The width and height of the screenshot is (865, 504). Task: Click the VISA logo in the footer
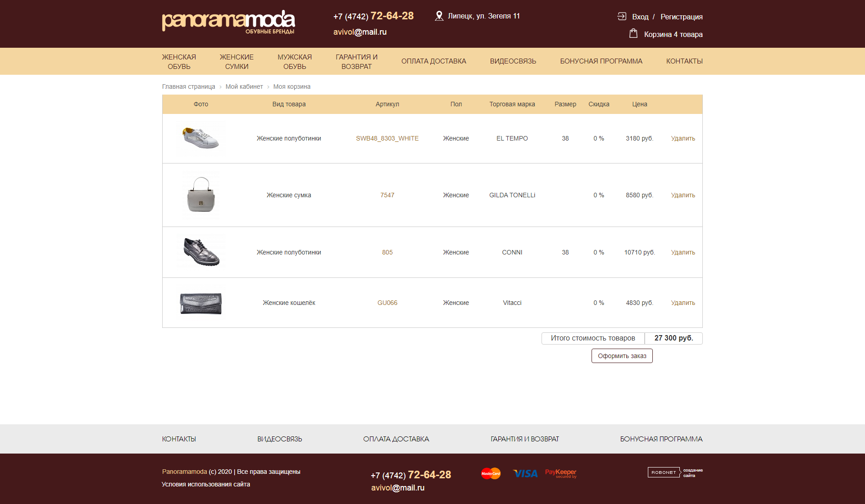point(525,473)
